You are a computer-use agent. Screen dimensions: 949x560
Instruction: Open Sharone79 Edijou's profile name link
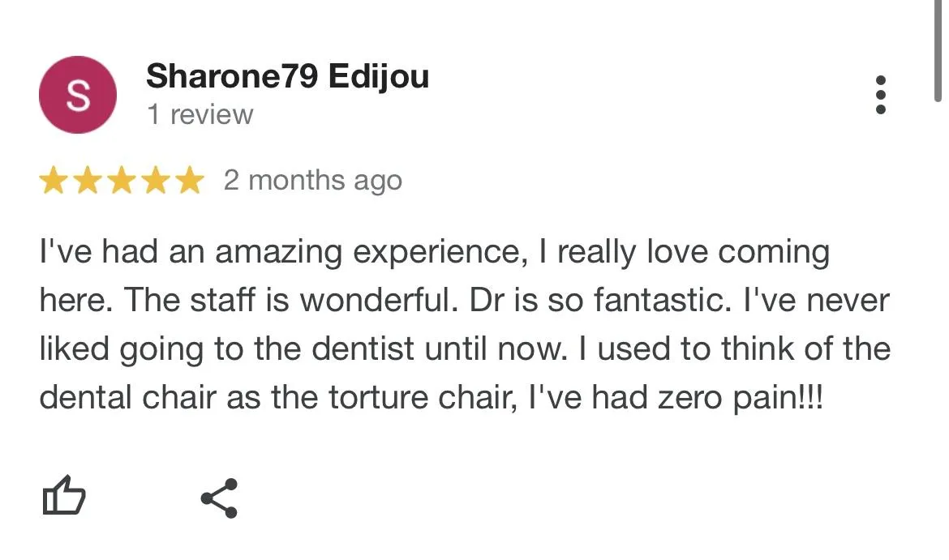[287, 77]
